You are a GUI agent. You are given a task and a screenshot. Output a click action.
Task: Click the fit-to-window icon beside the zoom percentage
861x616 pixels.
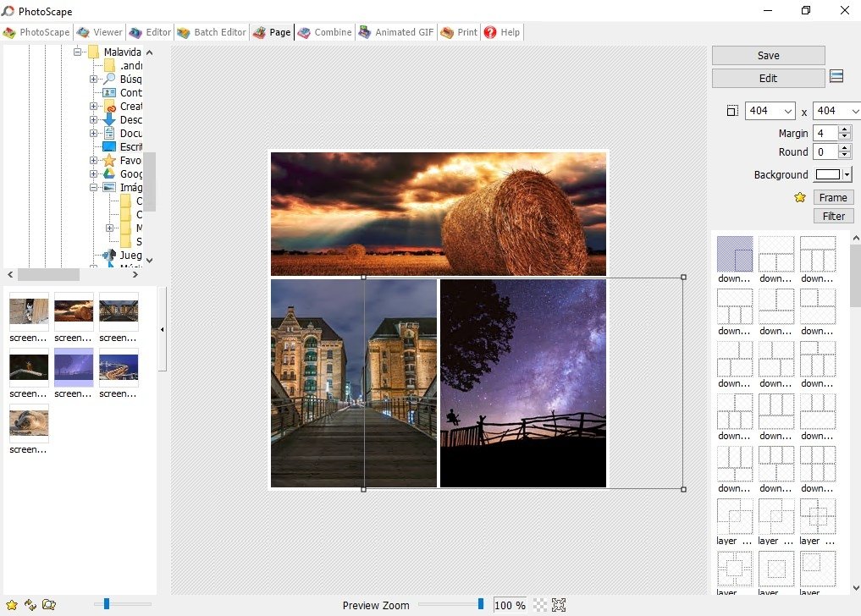559,605
